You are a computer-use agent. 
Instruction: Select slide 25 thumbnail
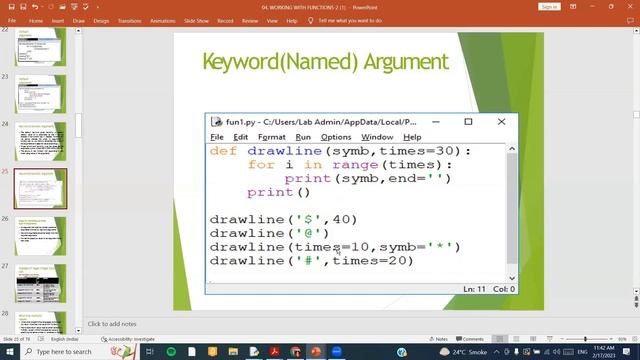pos(40,189)
